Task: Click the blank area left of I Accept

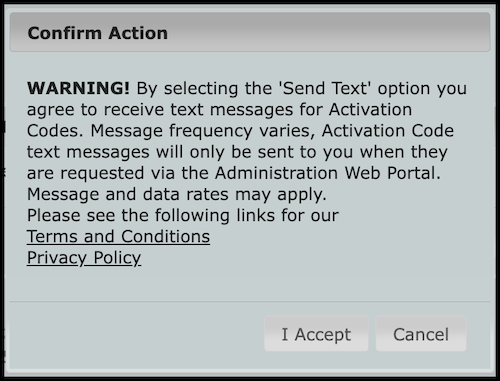Action: point(137,334)
